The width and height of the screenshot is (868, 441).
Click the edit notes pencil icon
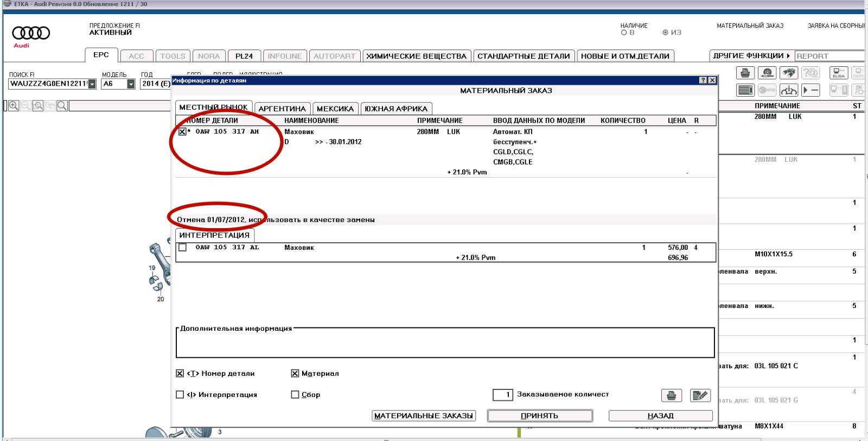[700, 395]
